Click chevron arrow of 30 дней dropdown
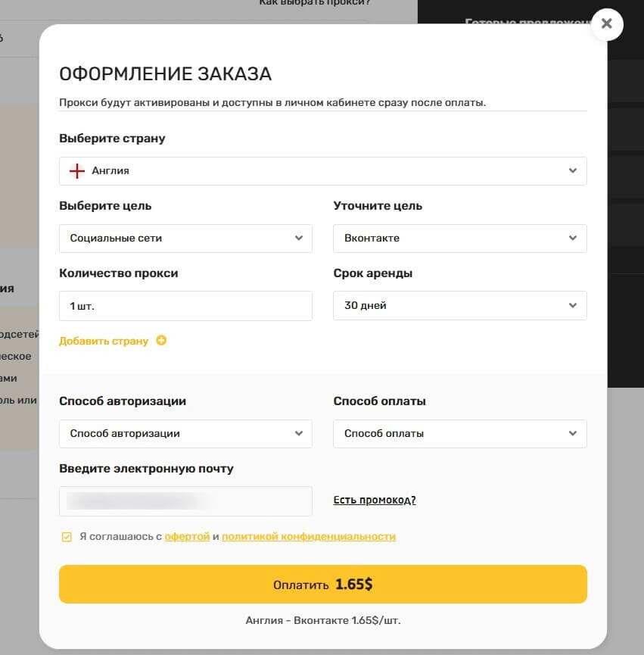This screenshot has height=655, width=644. click(x=573, y=305)
